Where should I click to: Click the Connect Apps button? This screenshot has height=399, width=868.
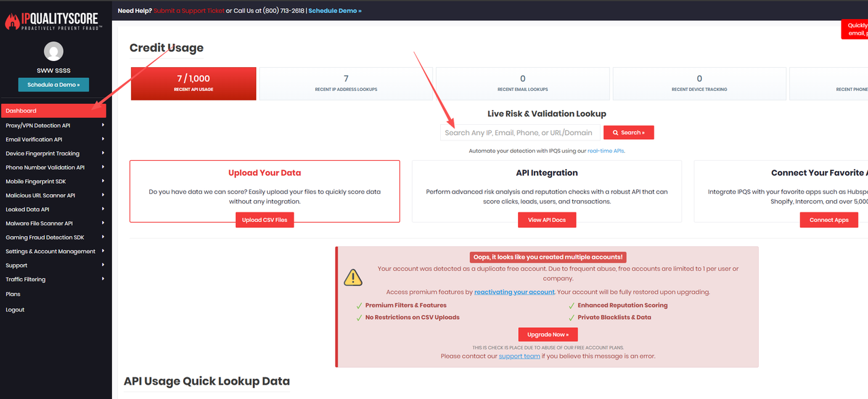pos(829,220)
